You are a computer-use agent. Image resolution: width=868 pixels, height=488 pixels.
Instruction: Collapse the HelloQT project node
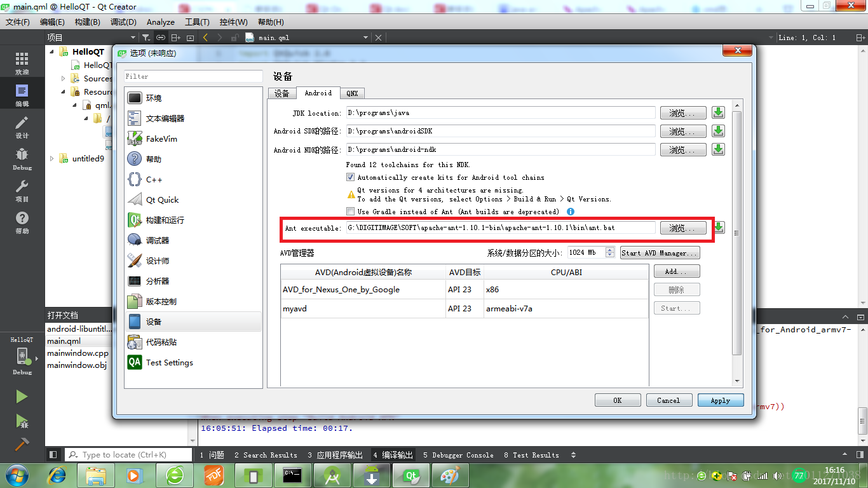click(x=52, y=51)
